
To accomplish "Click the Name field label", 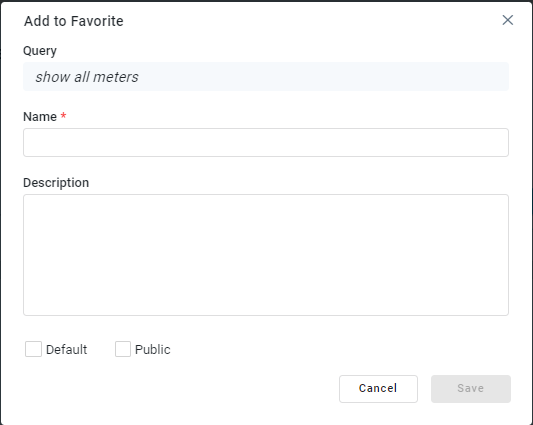I will point(40,117).
